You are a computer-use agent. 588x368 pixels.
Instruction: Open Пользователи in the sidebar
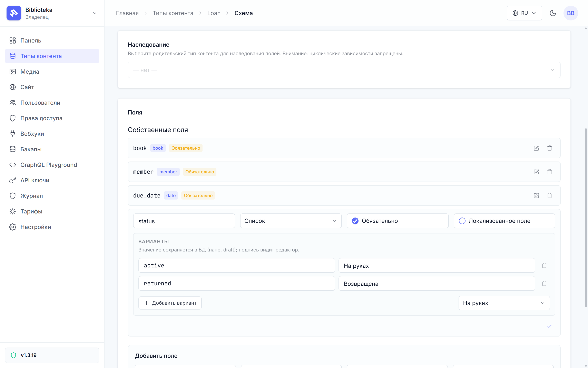(52, 103)
